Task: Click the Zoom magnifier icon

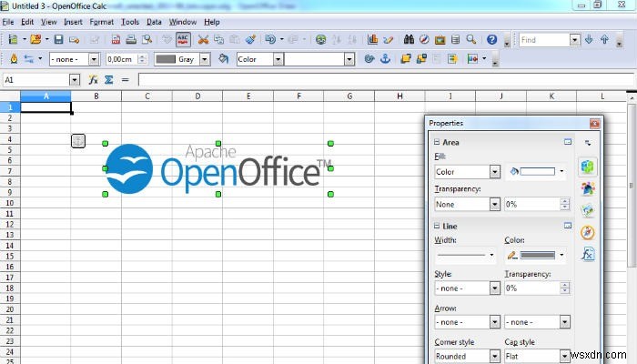Action: (x=471, y=39)
